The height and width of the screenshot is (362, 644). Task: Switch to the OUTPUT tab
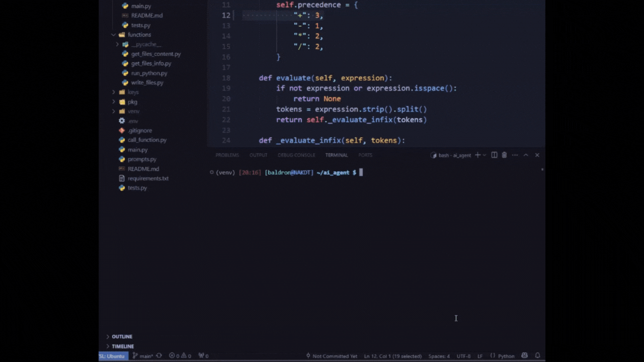[259, 155]
